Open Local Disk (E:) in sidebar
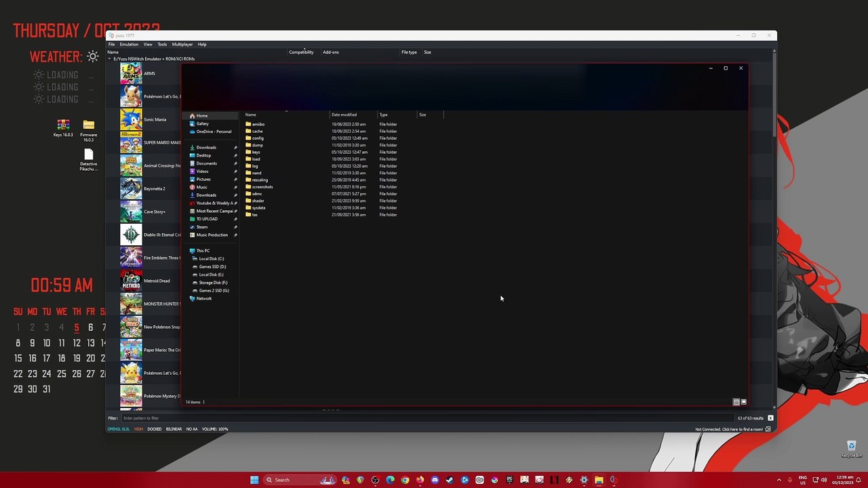This screenshot has height=488, width=868. pos(211,274)
